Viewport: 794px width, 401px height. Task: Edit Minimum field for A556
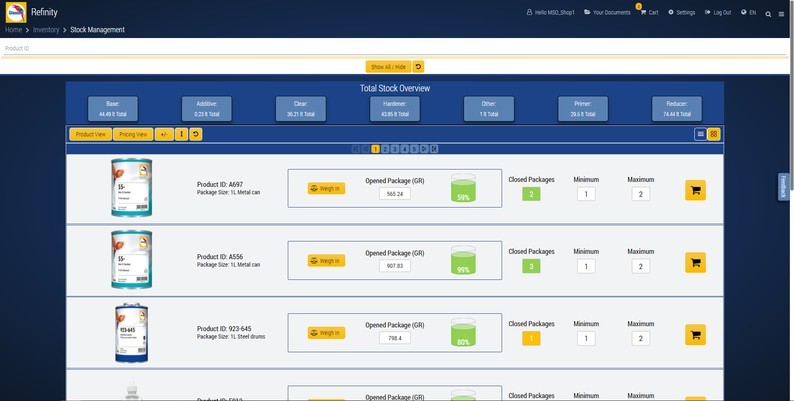pos(586,266)
